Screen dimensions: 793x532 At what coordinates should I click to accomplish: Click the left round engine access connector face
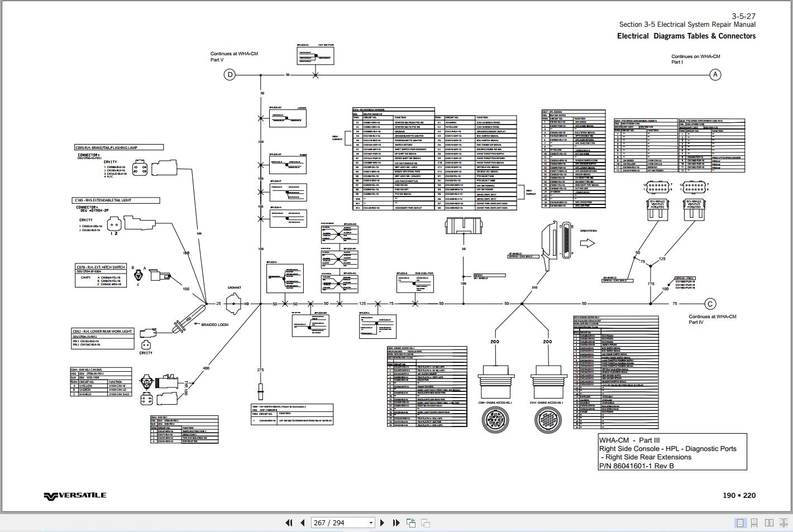(x=496, y=420)
